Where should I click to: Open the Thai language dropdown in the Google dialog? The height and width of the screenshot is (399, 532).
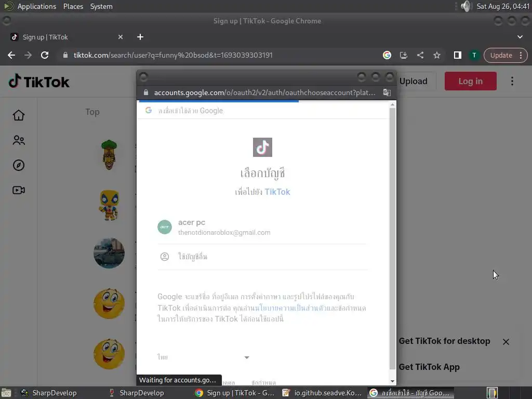[203, 357]
